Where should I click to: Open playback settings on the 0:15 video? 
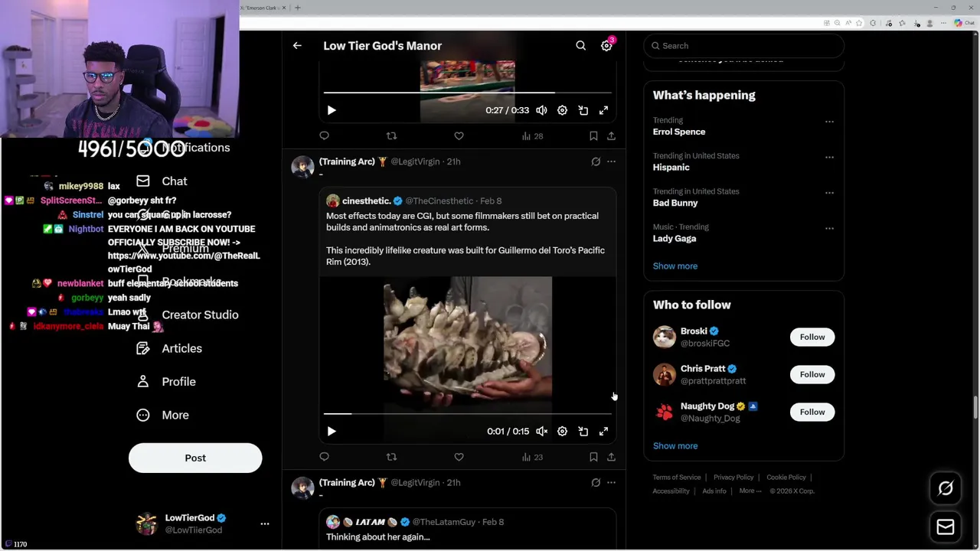[562, 432]
